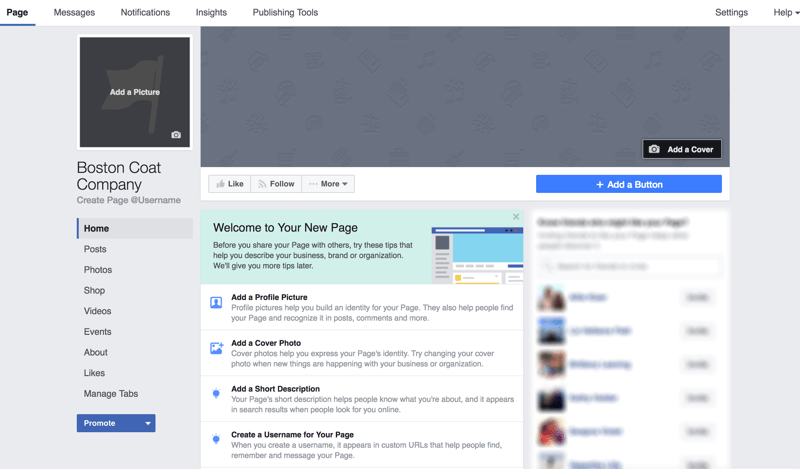Like the page with thumbs-up button

(x=230, y=184)
